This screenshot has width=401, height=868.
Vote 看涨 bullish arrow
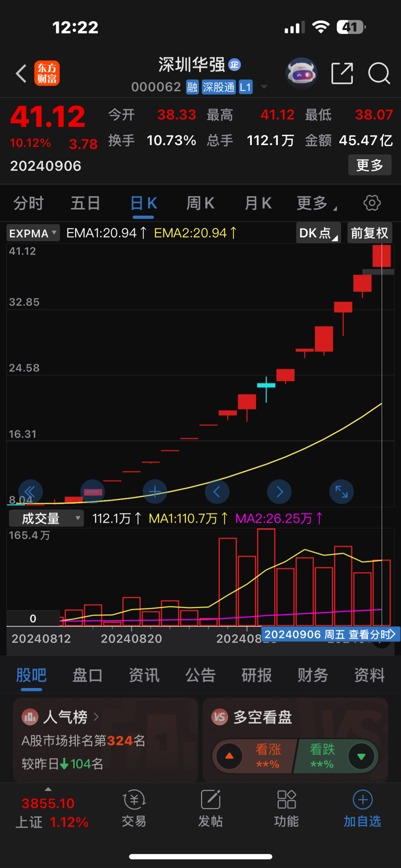coord(229,756)
